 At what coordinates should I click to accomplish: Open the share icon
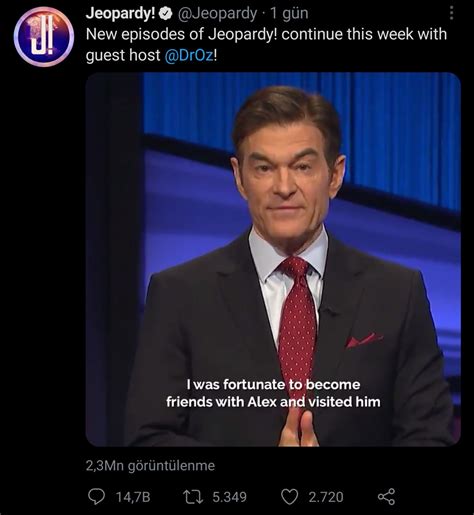[386, 497]
